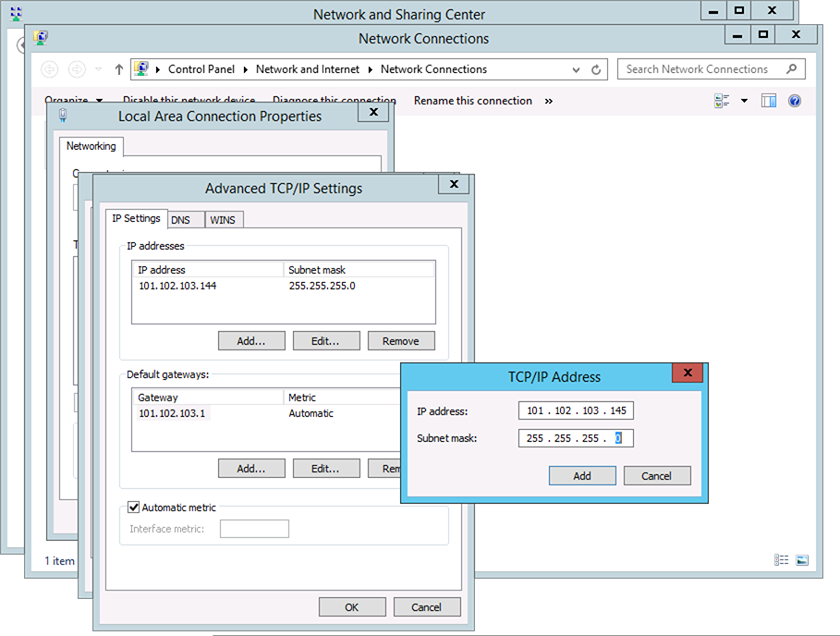Select the 101.102.103.144 IP address row
840x636 pixels.
pos(177,286)
